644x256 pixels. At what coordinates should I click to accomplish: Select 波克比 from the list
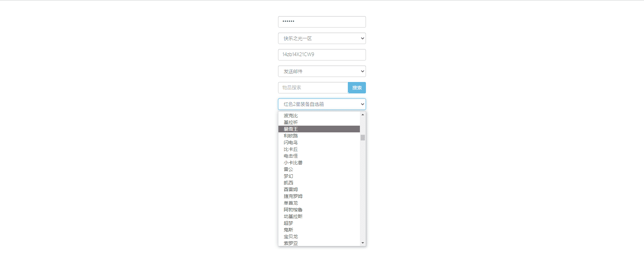[x=319, y=116]
